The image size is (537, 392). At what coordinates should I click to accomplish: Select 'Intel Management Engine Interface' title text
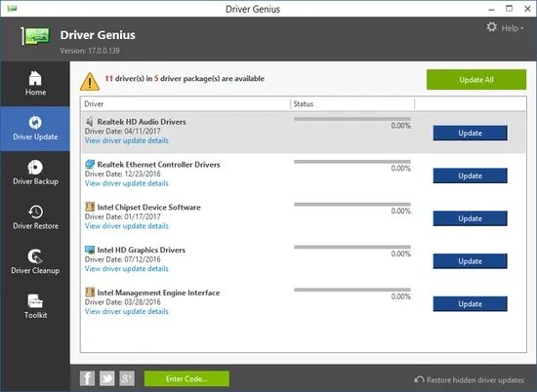pos(158,293)
